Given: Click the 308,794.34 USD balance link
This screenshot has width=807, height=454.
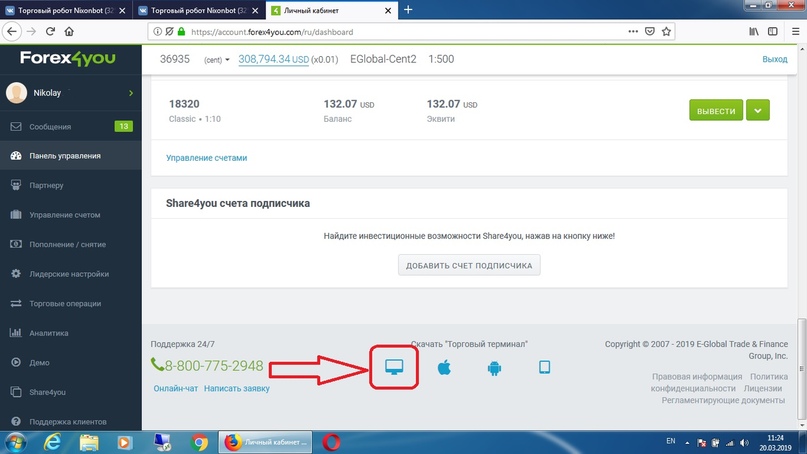Looking at the screenshot, I should coord(273,59).
